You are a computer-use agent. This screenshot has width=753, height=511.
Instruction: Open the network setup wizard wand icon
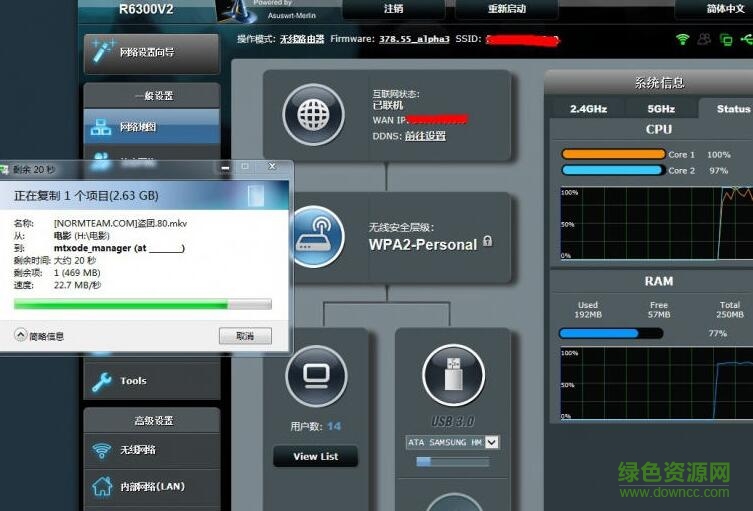(102, 51)
